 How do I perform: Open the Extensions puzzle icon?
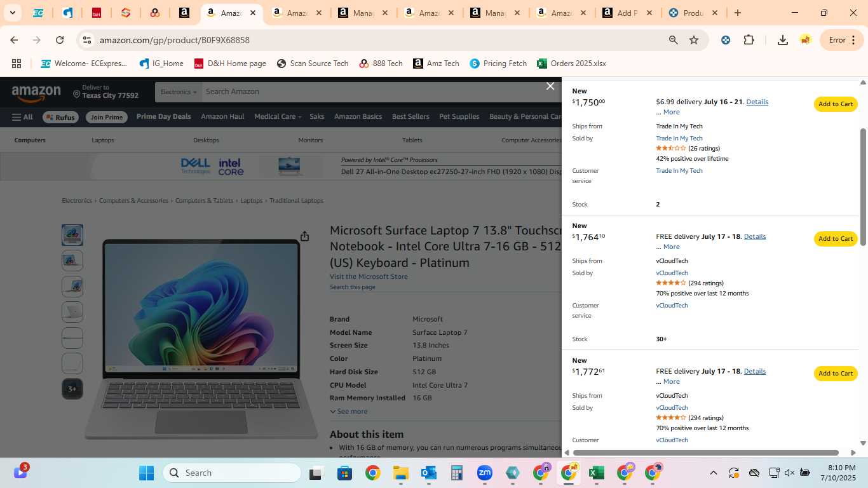pyautogui.click(x=749, y=40)
